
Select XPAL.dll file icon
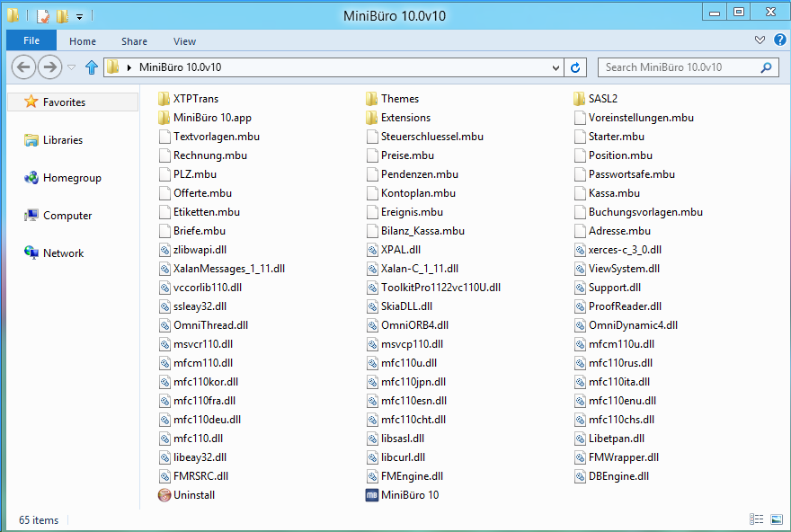tap(372, 250)
